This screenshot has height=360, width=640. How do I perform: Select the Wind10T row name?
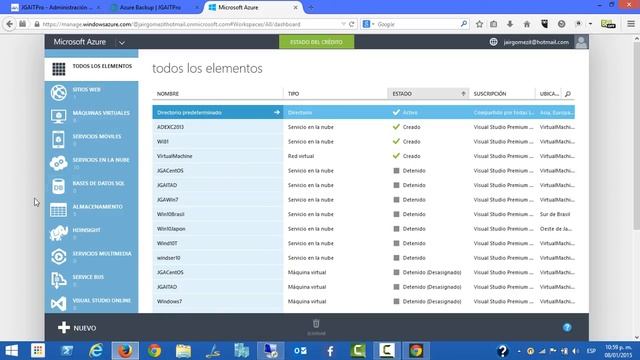[x=167, y=243]
